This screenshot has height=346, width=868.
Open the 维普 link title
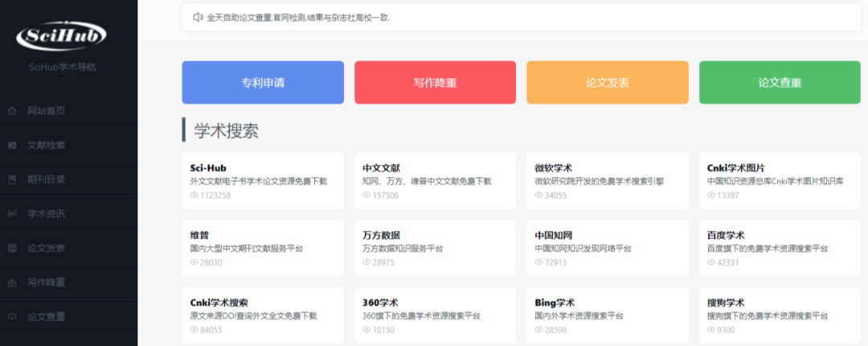tap(199, 236)
